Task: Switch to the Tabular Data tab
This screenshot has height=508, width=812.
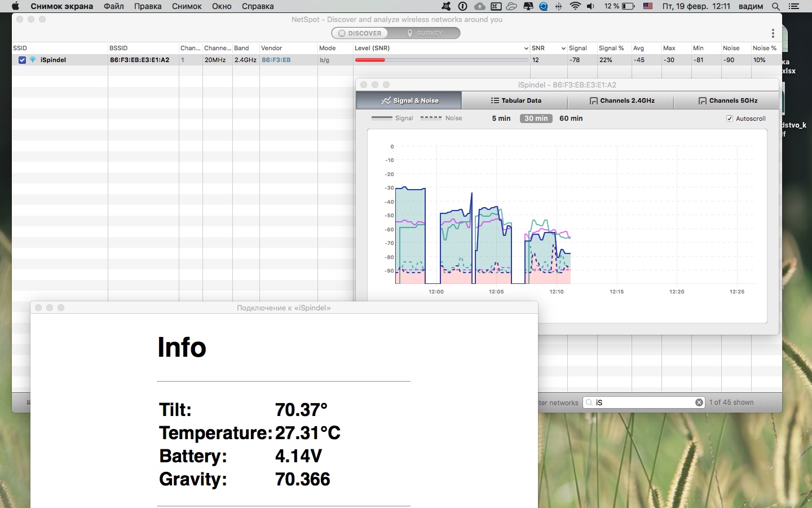Action: point(515,100)
